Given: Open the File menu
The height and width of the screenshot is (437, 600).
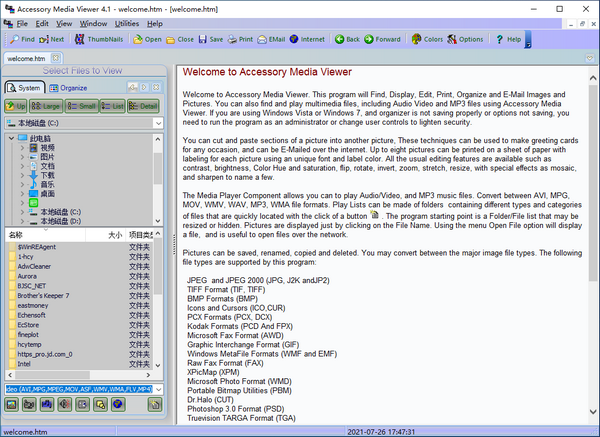Looking at the screenshot, I should [22, 24].
